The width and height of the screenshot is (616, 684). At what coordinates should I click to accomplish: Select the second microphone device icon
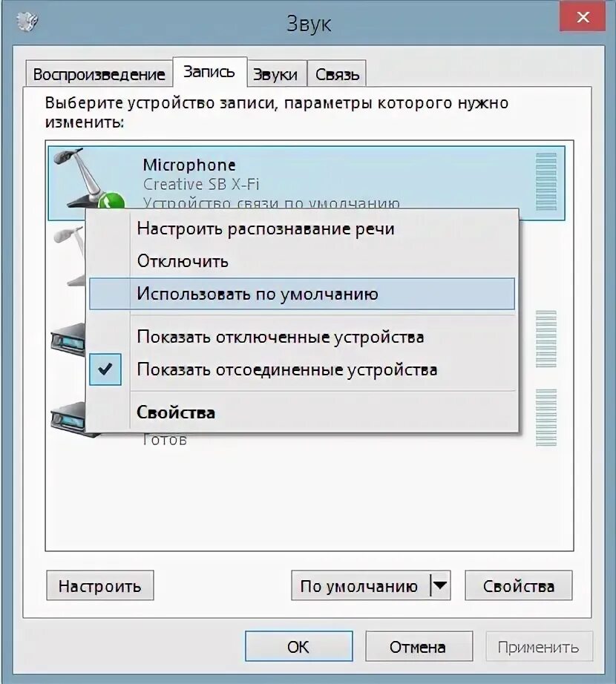click(x=70, y=257)
